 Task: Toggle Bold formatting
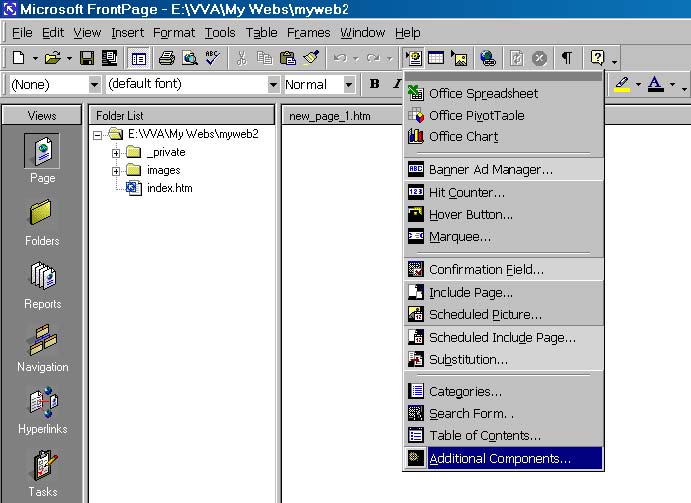pos(375,84)
